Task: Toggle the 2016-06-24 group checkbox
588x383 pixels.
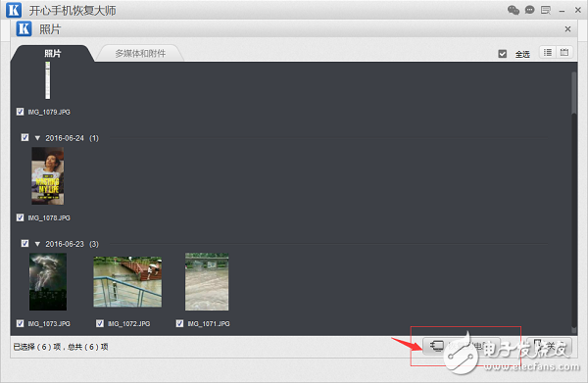Action: [x=24, y=137]
